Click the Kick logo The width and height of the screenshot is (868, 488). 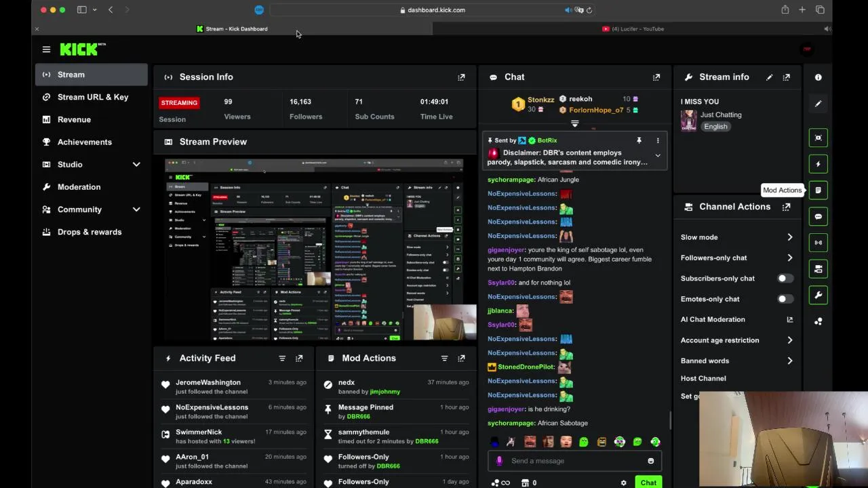[x=83, y=49]
